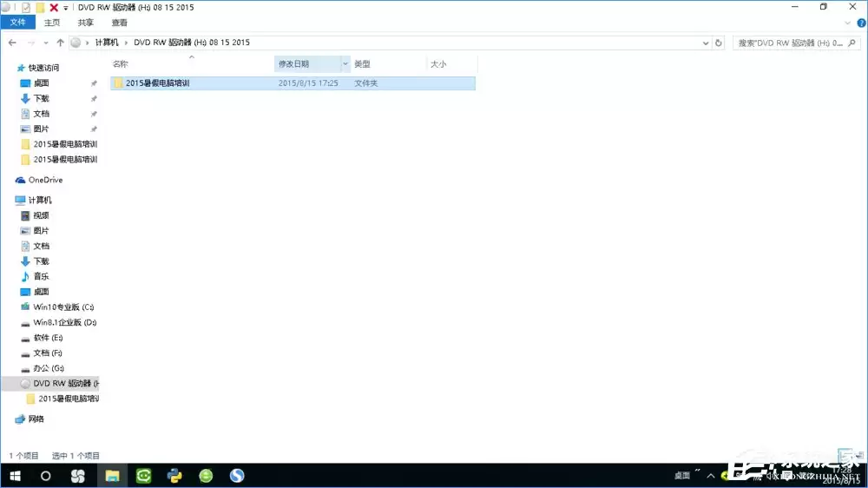The image size is (868, 488).
Task: Open quick access 文档 with pin
Action: click(x=41, y=114)
